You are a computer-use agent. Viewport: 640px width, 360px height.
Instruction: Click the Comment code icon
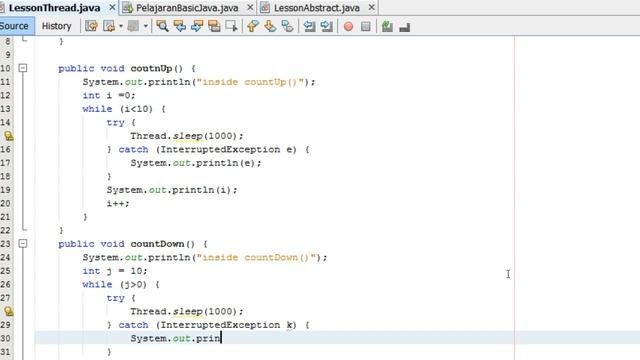tap(387, 27)
